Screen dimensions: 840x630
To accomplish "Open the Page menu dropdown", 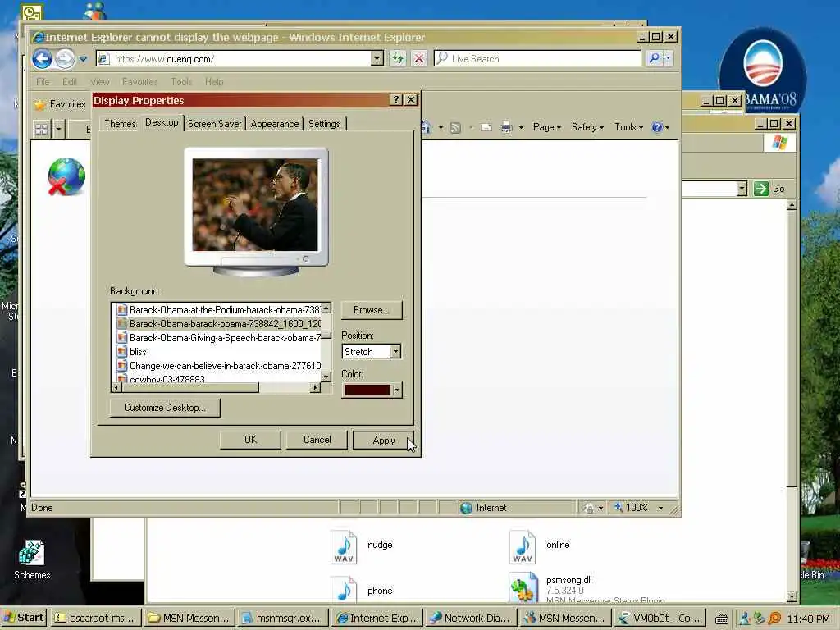I will click(547, 127).
